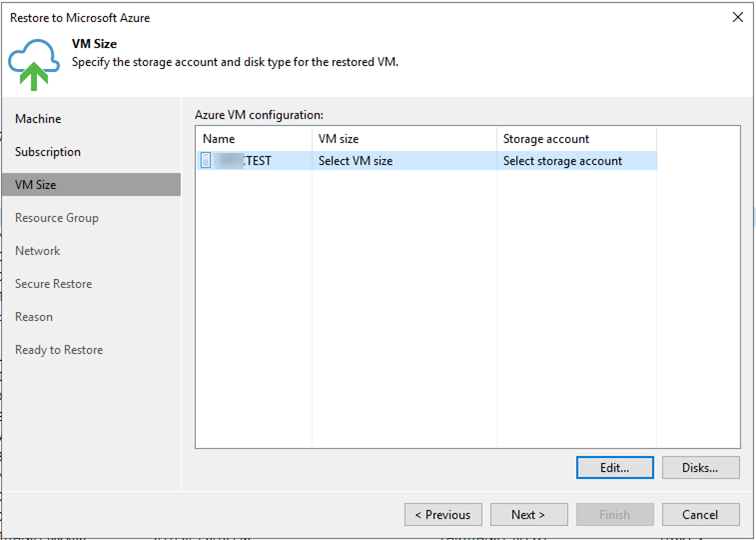Image resolution: width=756 pixels, height=540 pixels.
Task: Go back with the Previous button
Action: click(443, 515)
